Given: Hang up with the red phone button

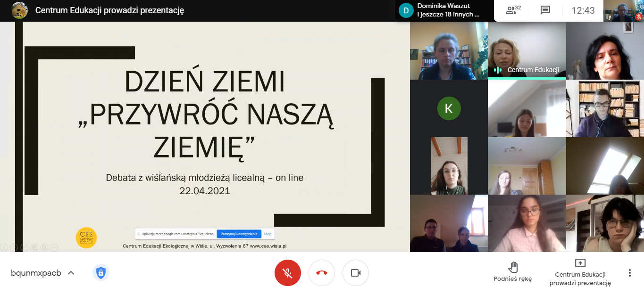Looking at the screenshot, I should click(x=322, y=273).
